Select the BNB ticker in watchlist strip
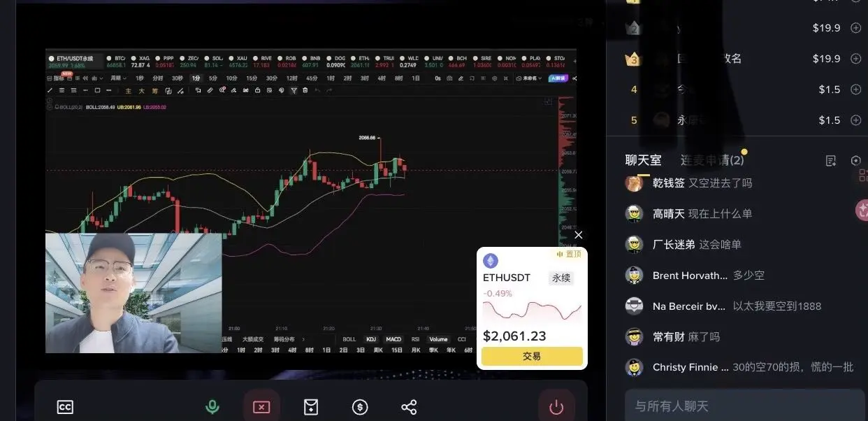Image resolution: width=868 pixels, height=421 pixels. [313, 61]
